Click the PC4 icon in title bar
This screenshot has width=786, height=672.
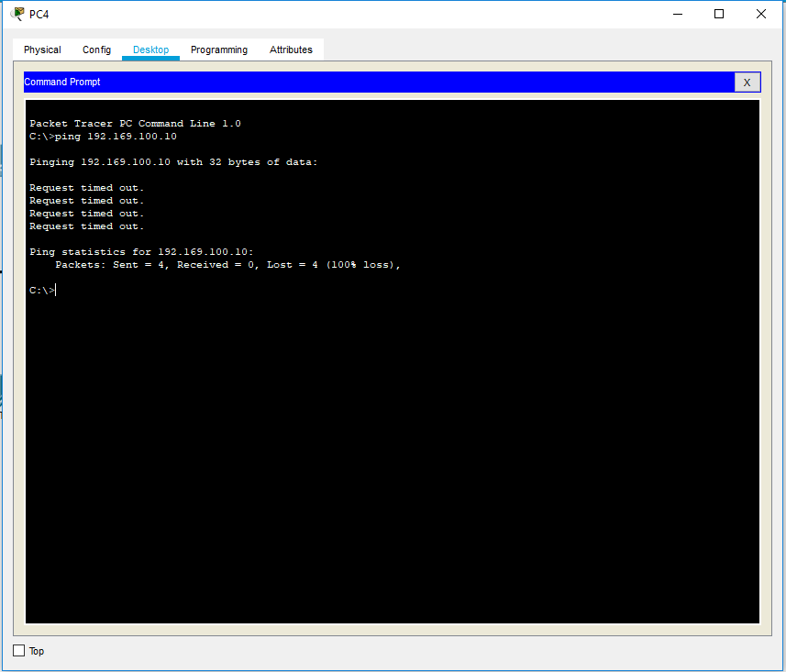(17, 14)
